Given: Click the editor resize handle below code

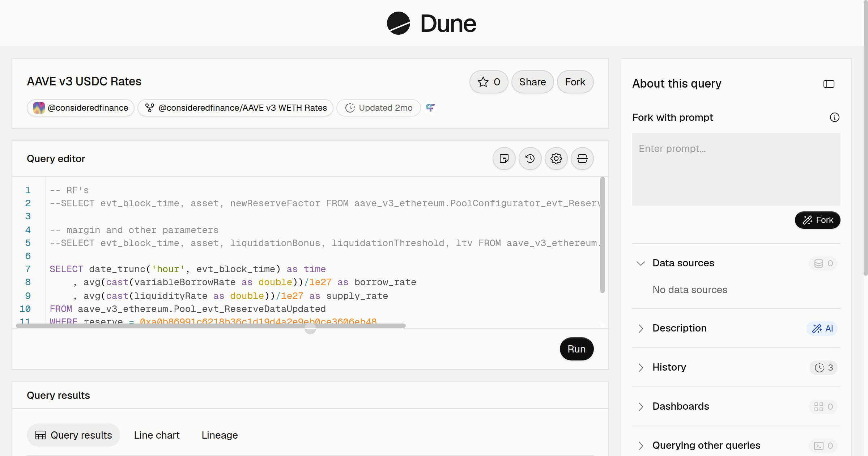Looking at the screenshot, I should click(310, 329).
